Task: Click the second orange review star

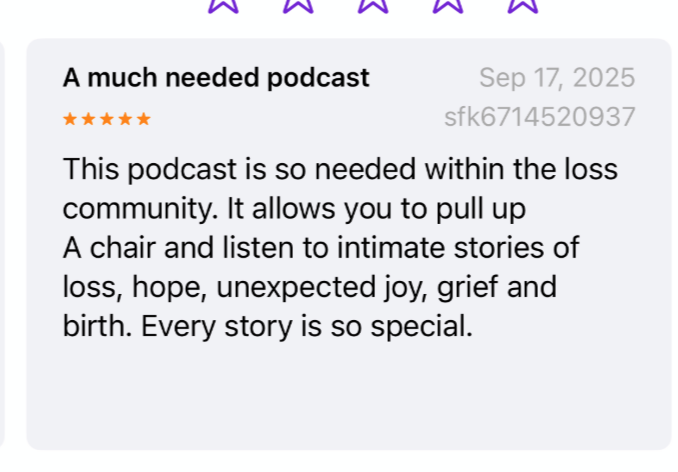Action: pos(88,119)
